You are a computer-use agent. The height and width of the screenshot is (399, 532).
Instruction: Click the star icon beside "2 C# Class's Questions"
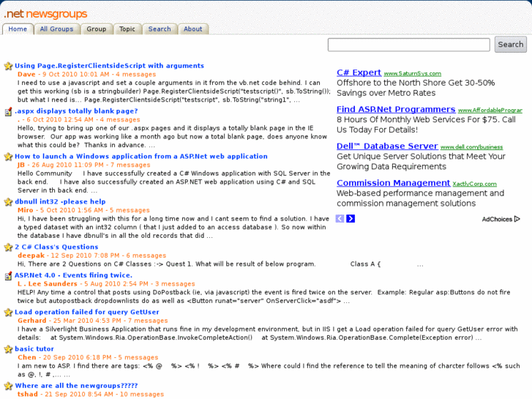click(9, 247)
